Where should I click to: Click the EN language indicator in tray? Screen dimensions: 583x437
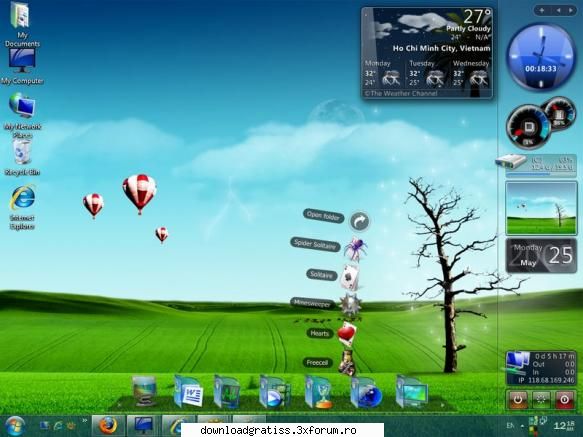coord(510,425)
